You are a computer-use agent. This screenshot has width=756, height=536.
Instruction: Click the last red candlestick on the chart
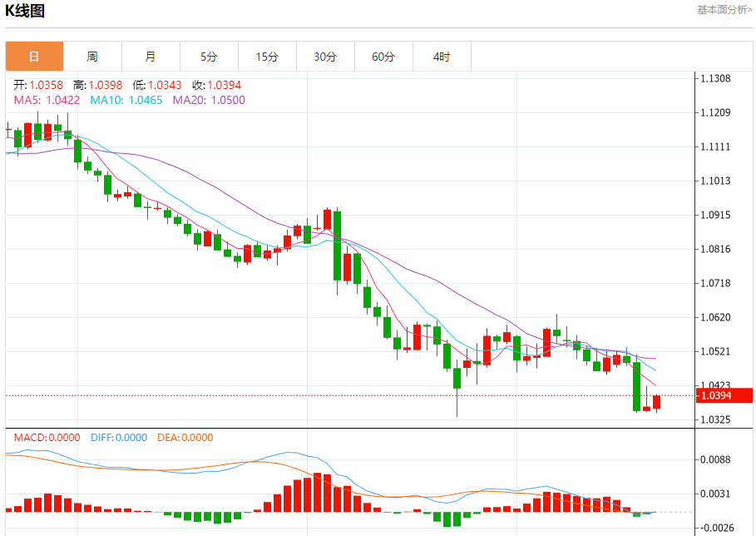click(657, 402)
